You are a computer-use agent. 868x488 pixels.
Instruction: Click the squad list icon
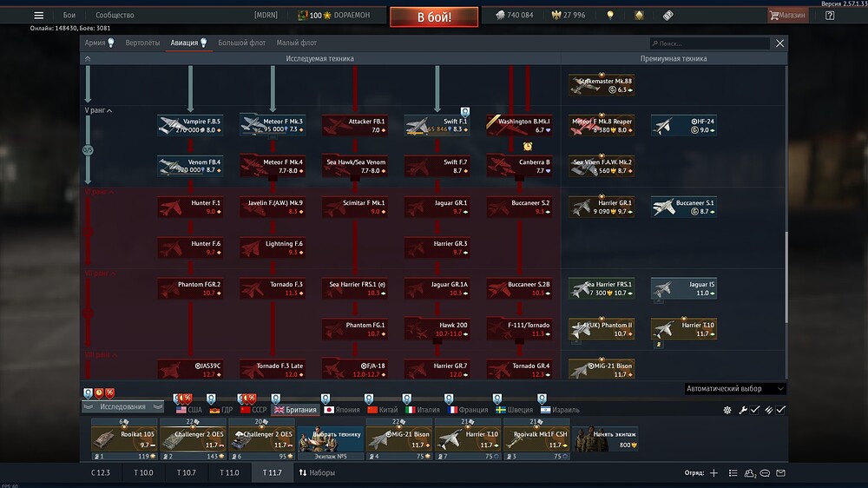733,473
